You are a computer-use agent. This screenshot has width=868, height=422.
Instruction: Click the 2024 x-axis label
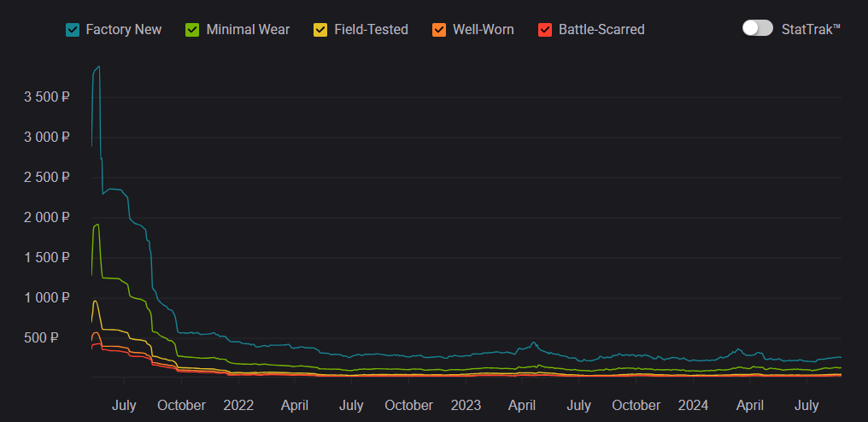(693, 405)
